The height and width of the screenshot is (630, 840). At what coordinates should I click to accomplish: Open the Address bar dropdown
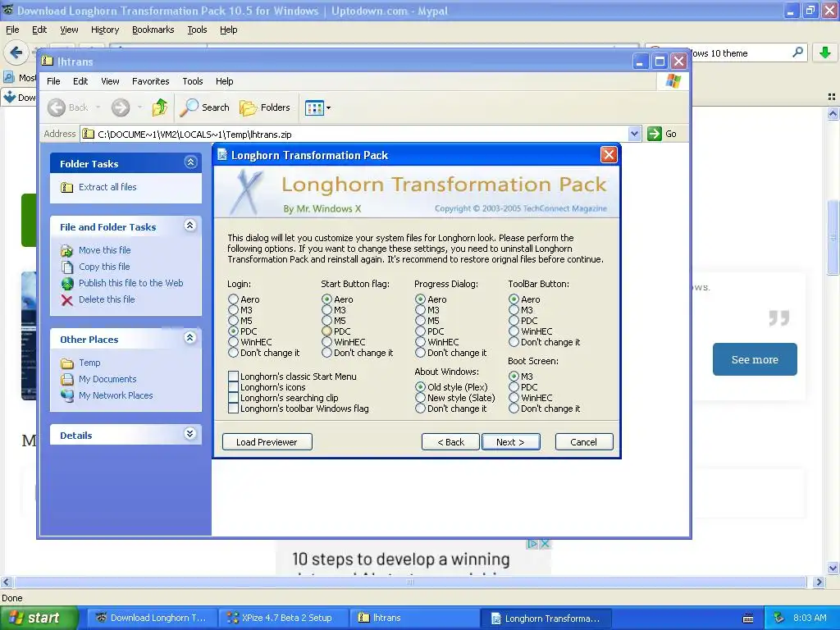click(634, 134)
